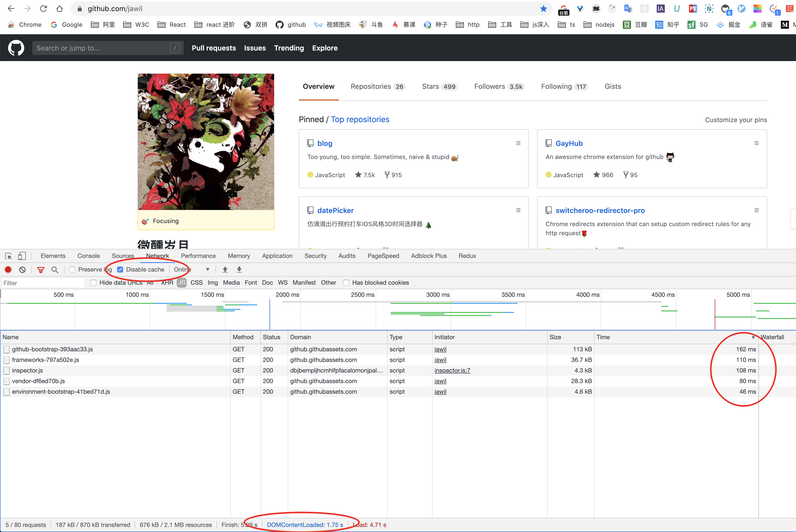Open the 工具 bookmark folder
796x532 pixels.
(x=500, y=25)
